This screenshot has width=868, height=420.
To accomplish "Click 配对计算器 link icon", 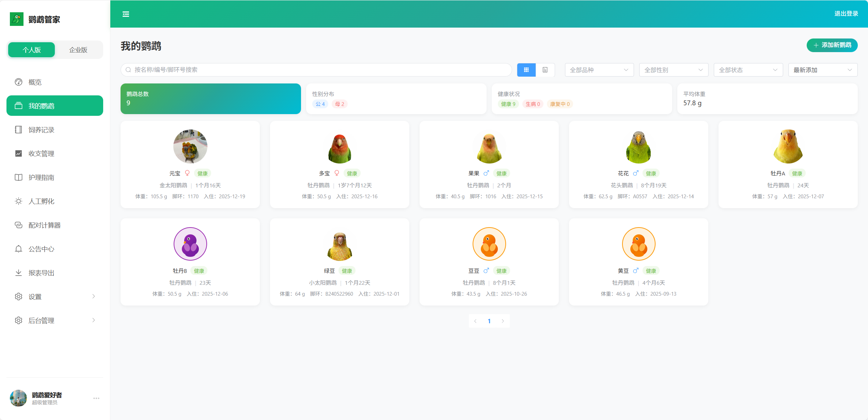I will point(19,225).
